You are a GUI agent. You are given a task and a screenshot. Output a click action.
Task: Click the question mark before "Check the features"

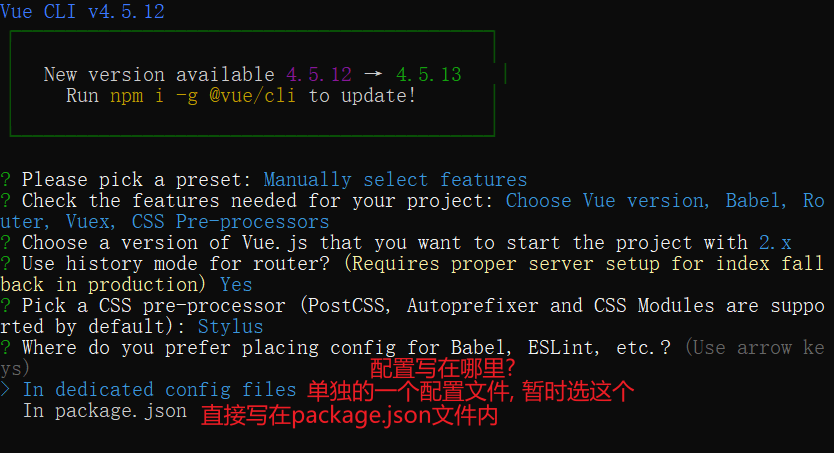pyautogui.click(x=6, y=201)
